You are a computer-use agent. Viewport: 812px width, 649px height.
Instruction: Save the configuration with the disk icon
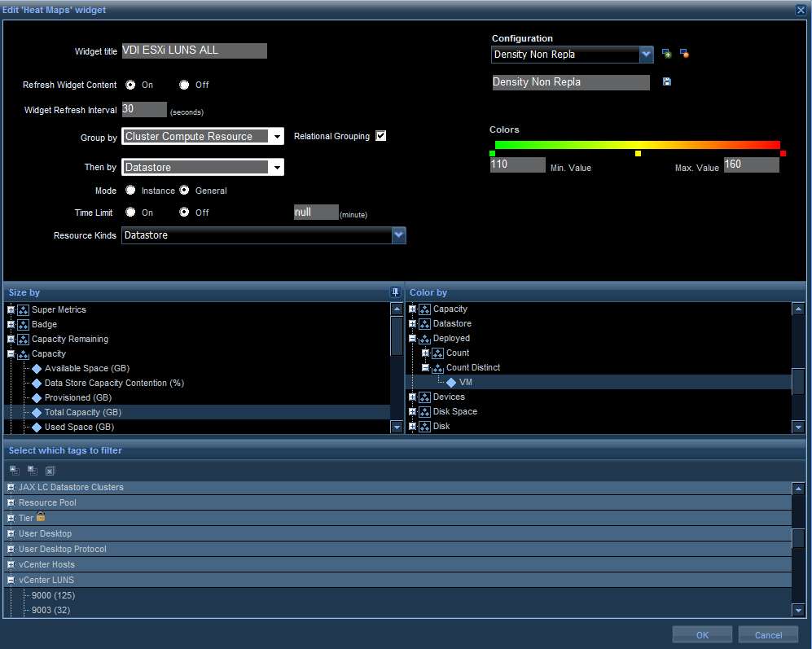coord(667,82)
